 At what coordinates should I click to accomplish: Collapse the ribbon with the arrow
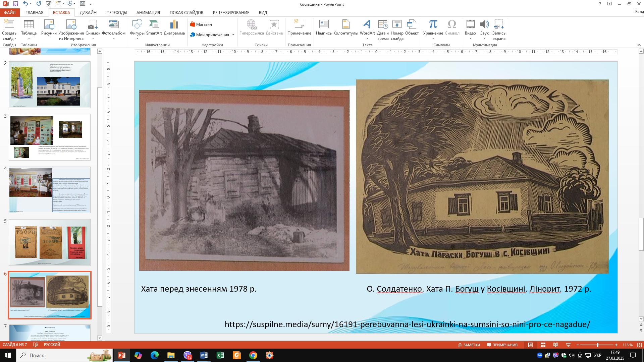tap(639, 45)
